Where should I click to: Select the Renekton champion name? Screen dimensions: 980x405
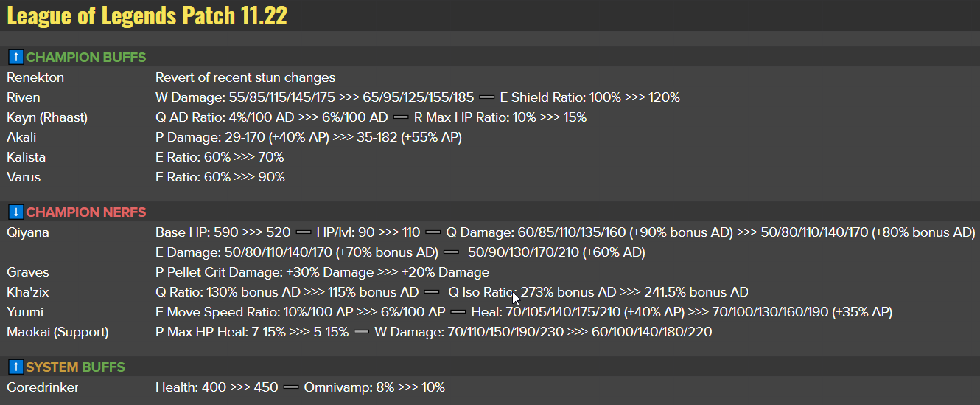[35, 77]
